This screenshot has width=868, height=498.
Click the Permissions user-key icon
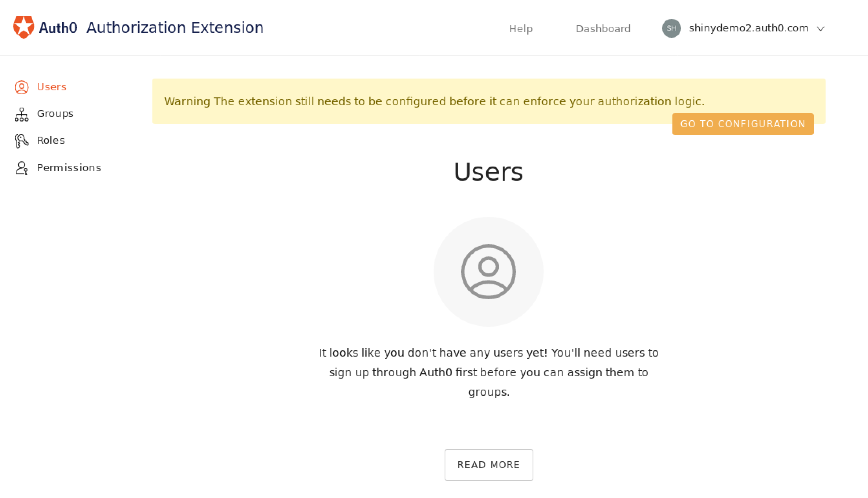22,168
